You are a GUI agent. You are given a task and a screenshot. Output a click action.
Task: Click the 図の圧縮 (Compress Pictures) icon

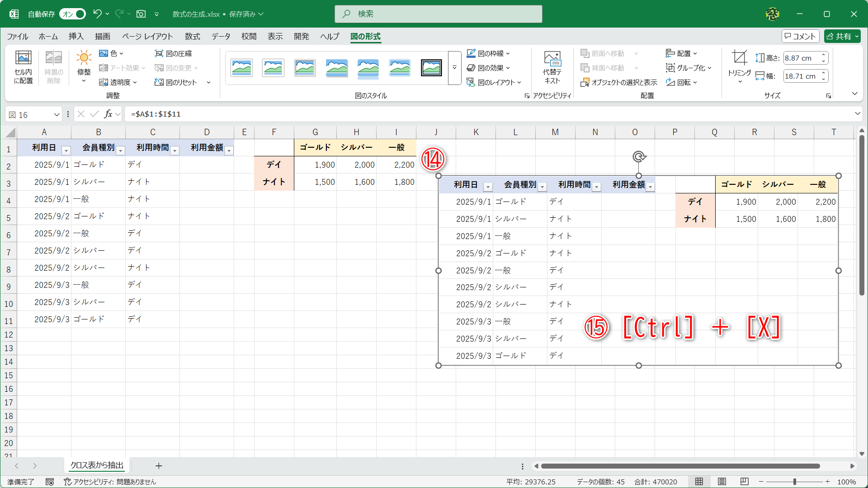coord(174,53)
